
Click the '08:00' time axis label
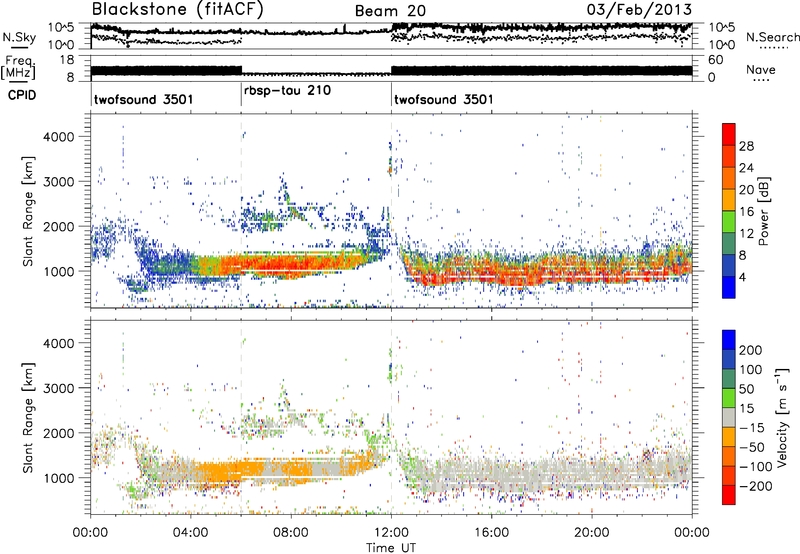(x=291, y=533)
